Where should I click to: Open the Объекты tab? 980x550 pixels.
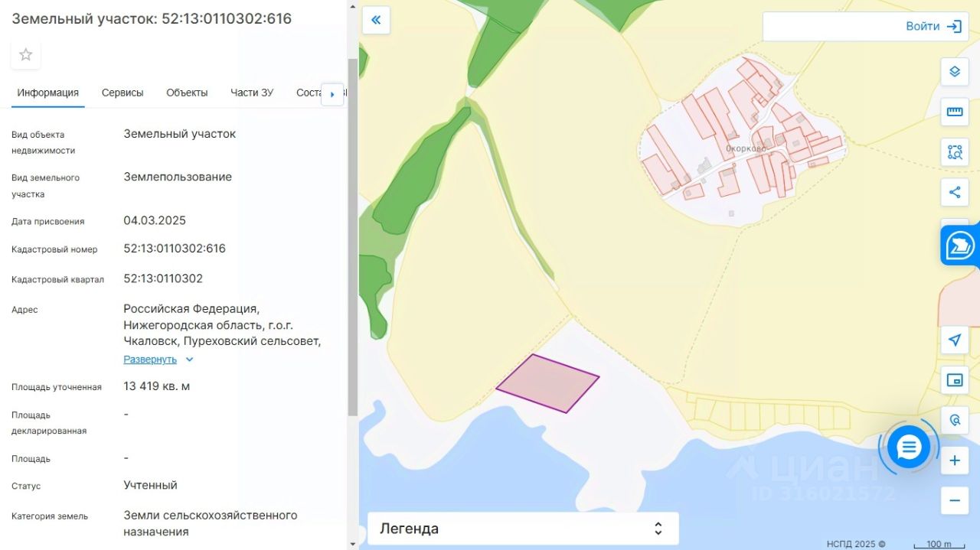point(187,93)
